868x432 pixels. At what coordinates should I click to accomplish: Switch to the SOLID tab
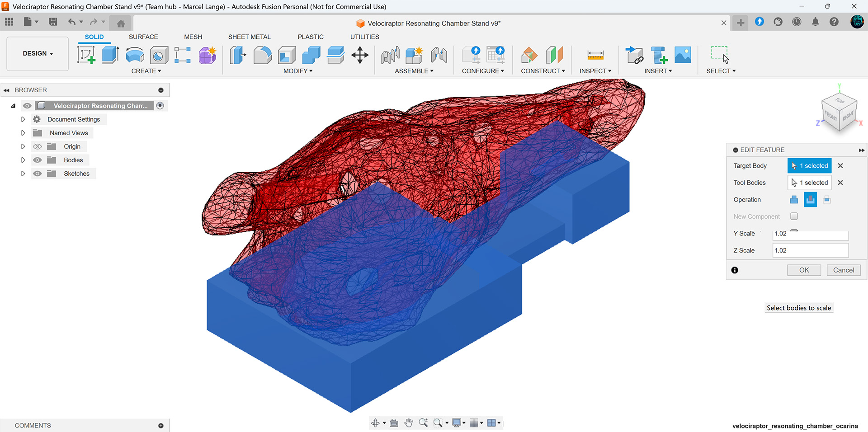[94, 37]
